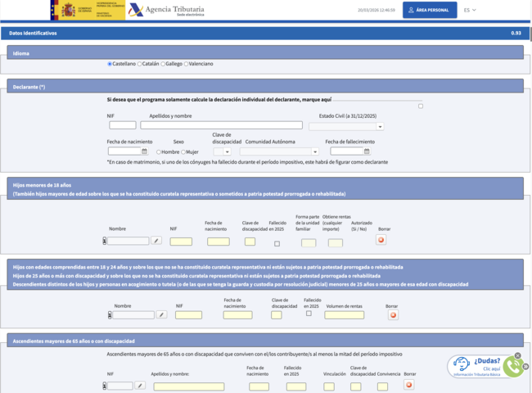The height and width of the screenshot is (393, 532).
Task: Click the green phone call icon
Action: (x=514, y=367)
